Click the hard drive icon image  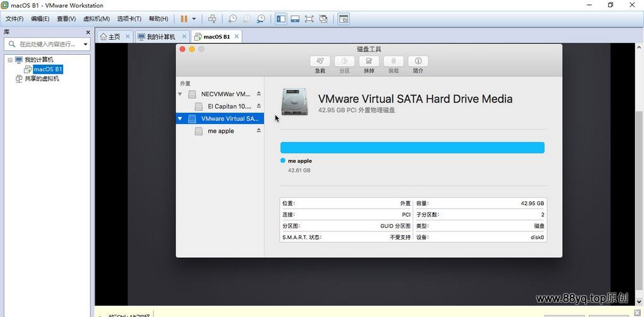[294, 101]
